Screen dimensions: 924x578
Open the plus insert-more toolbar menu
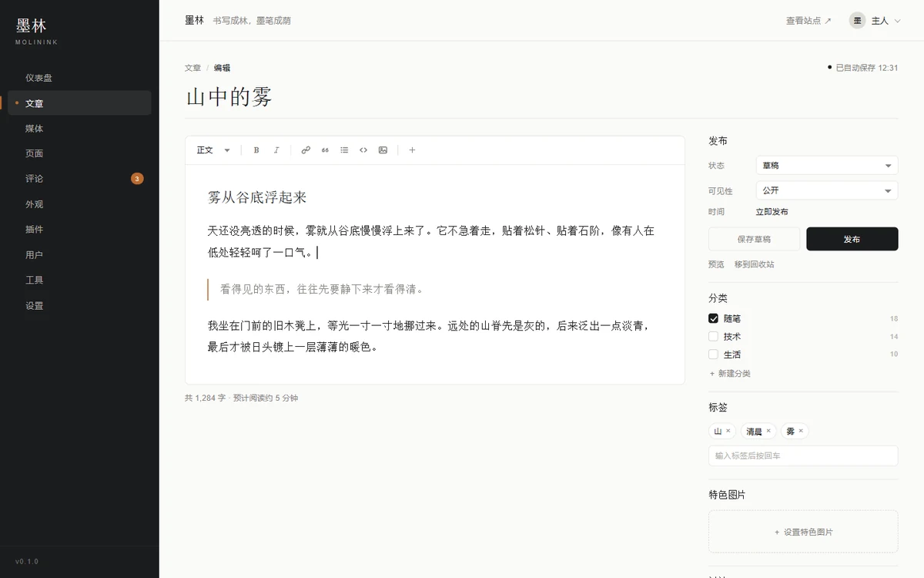pyautogui.click(x=412, y=150)
